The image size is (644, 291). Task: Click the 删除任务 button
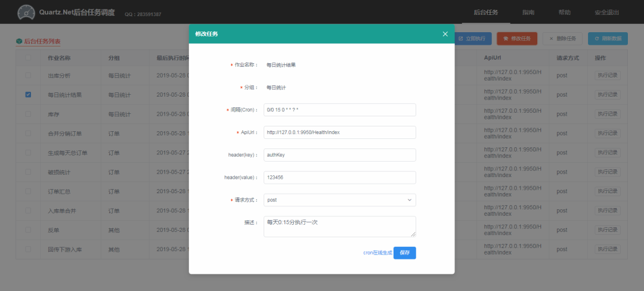point(562,39)
